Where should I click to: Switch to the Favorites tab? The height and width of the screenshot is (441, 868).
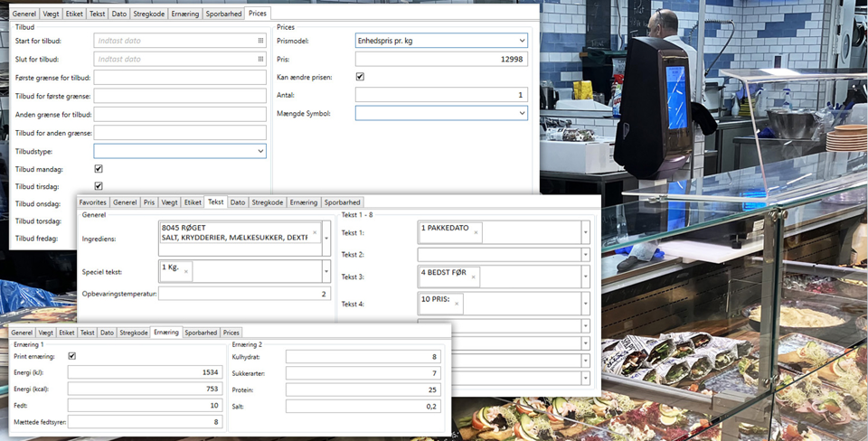92,202
